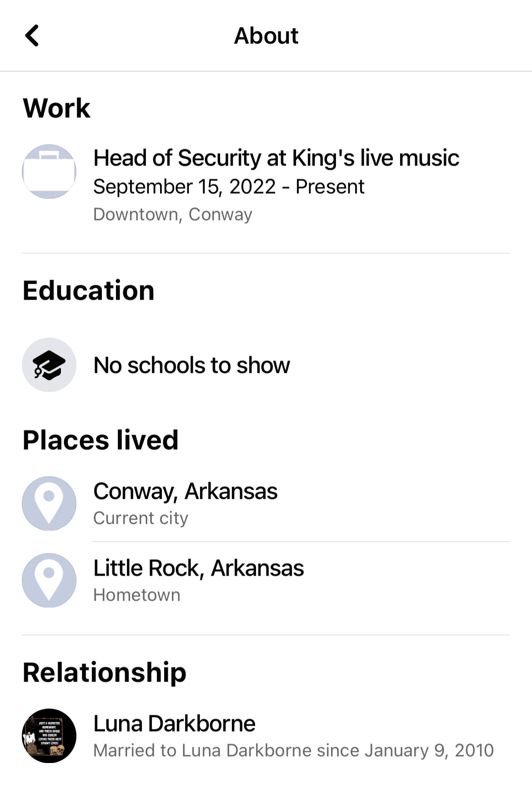Tap the Current city label
Image resolution: width=532 pixels, height=788 pixels.
pos(141,518)
